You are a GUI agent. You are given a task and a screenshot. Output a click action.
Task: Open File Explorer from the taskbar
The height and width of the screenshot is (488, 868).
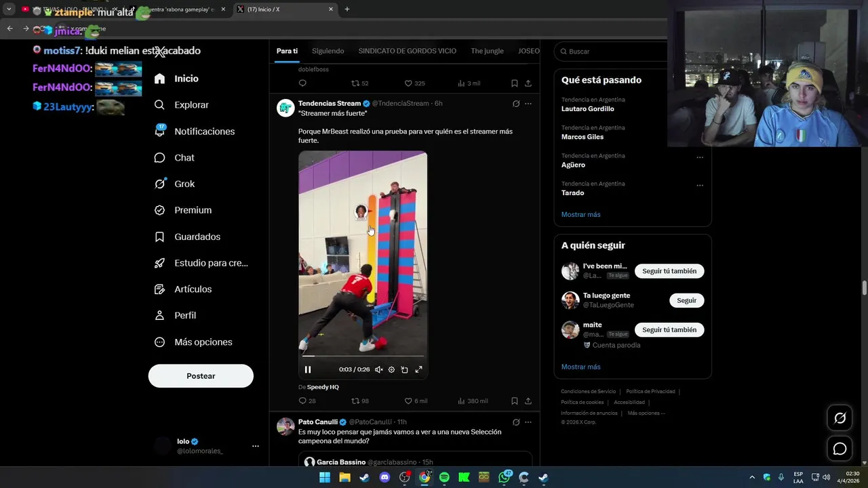click(x=344, y=477)
